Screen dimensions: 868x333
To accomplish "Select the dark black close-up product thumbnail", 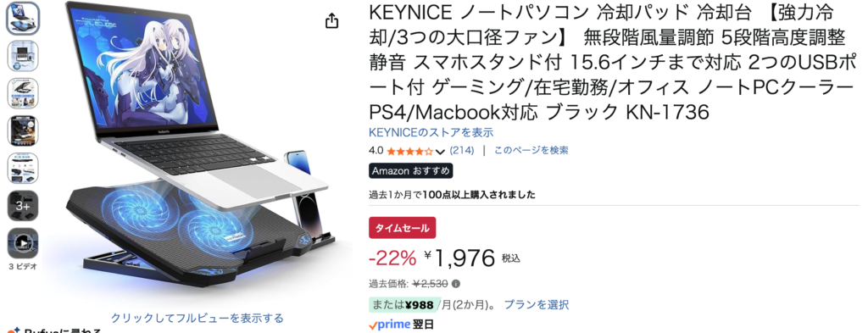I will coord(23,130).
